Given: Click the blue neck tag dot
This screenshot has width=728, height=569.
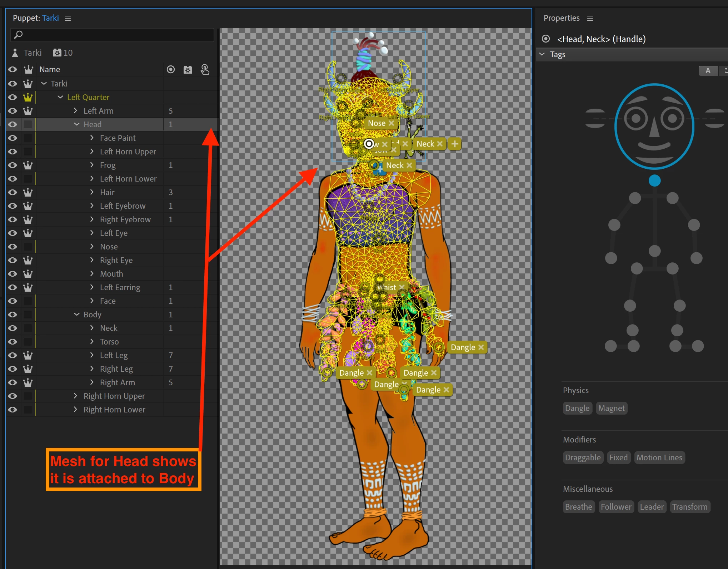Looking at the screenshot, I should click(654, 180).
